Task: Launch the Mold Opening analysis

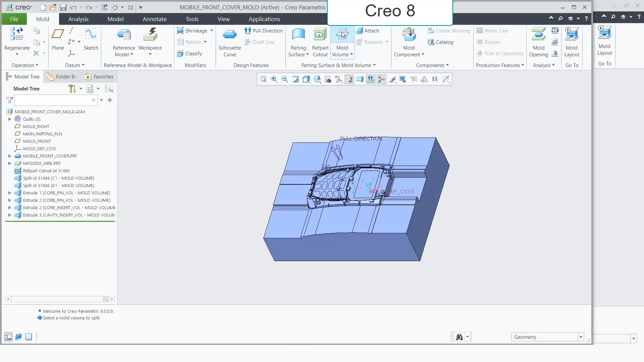Action: 538,42
